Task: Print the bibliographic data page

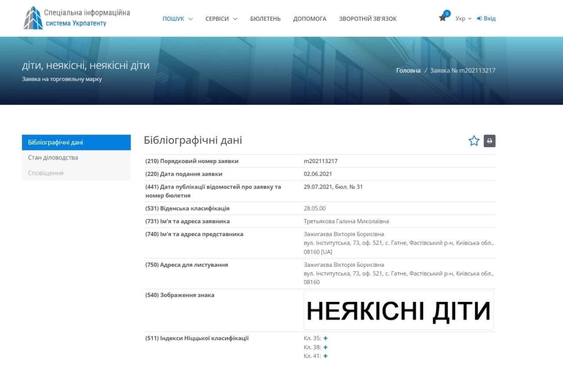Action: coord(490,141)
